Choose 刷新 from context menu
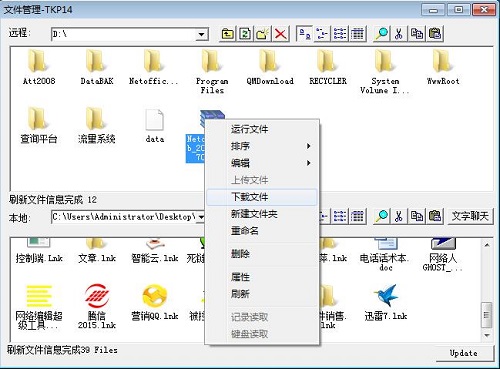Image resolution: width=500 pixels, height=369 pixels. click(x=262, y=294)
